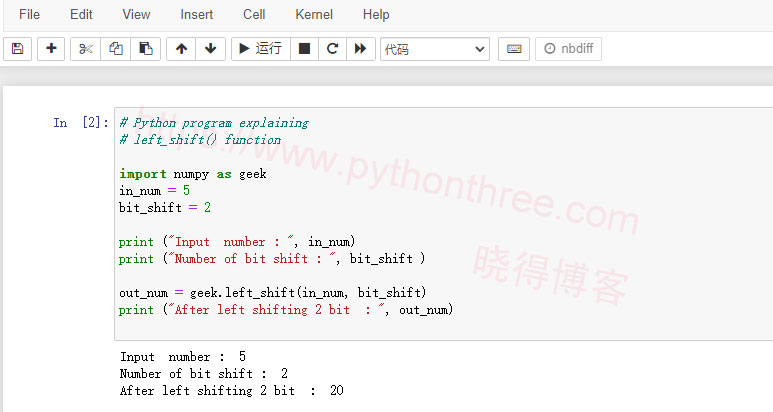Image resolution: width=773 pixels, height=412 pixels.
Task: Click the nbdiff button
Action: [569, 49]
